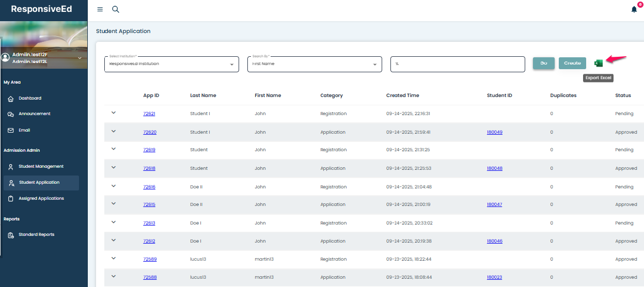Expand the admin user profile chevron
644x287 pixels.
click(x=80, y=58)
